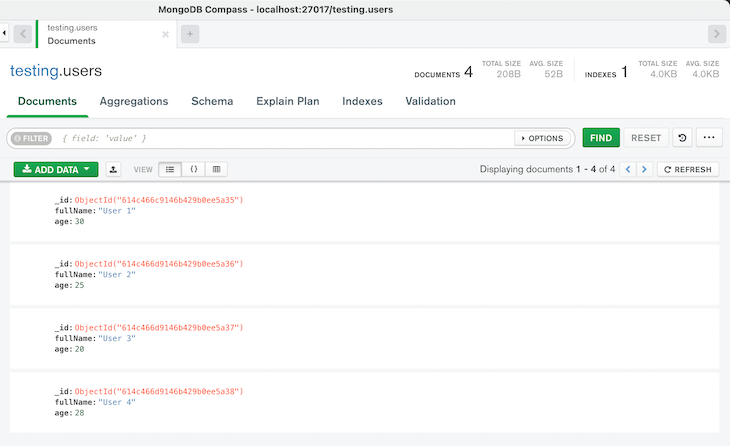Switch to table view
Viewport: 730px width, 446px height.
[x=216, y=169]
